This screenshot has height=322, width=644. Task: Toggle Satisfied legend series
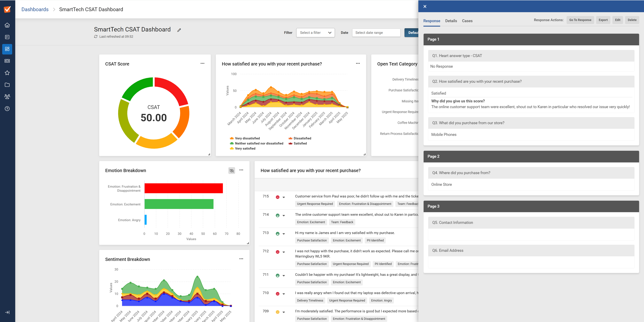[x=297, y=143]
